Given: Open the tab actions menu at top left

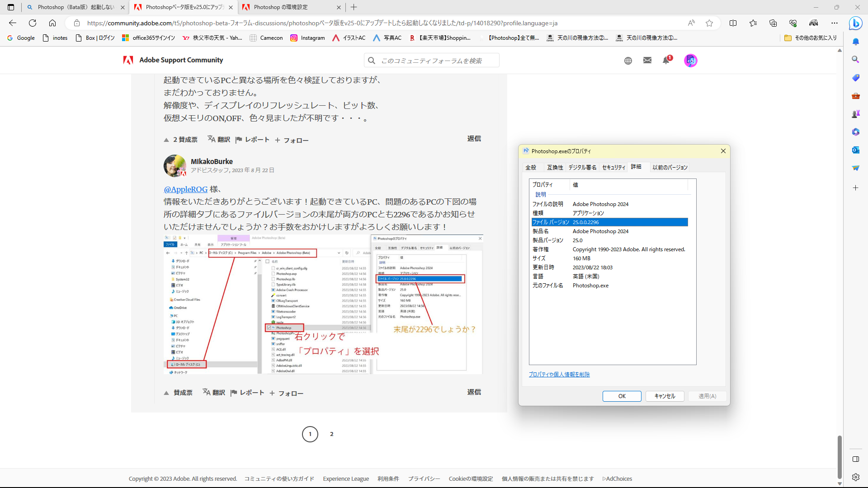Looking at the screenshot, I should [x=11, y=7].
